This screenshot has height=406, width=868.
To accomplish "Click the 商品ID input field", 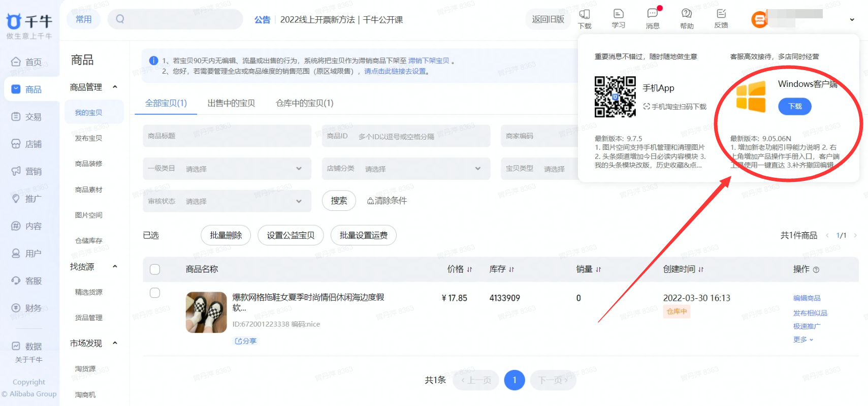I will [406, 136].
